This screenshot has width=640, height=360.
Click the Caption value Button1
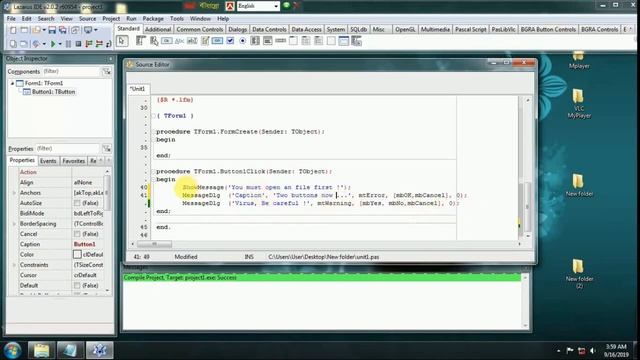point(84,244)
